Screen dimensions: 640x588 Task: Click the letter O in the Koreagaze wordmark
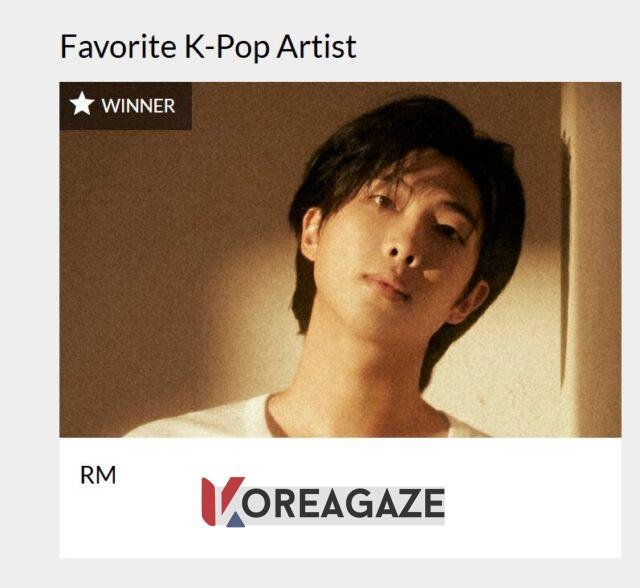pos(256,504)
